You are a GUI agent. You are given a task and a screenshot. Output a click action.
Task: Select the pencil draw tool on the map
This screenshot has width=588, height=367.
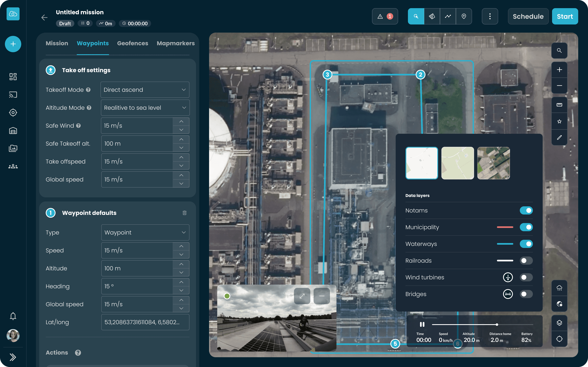[559, 138]
